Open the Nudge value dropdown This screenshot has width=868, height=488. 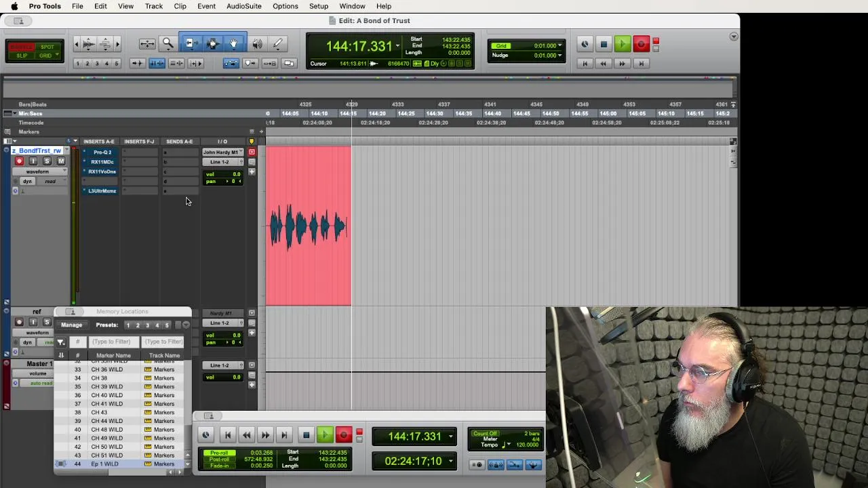point(559,56)
